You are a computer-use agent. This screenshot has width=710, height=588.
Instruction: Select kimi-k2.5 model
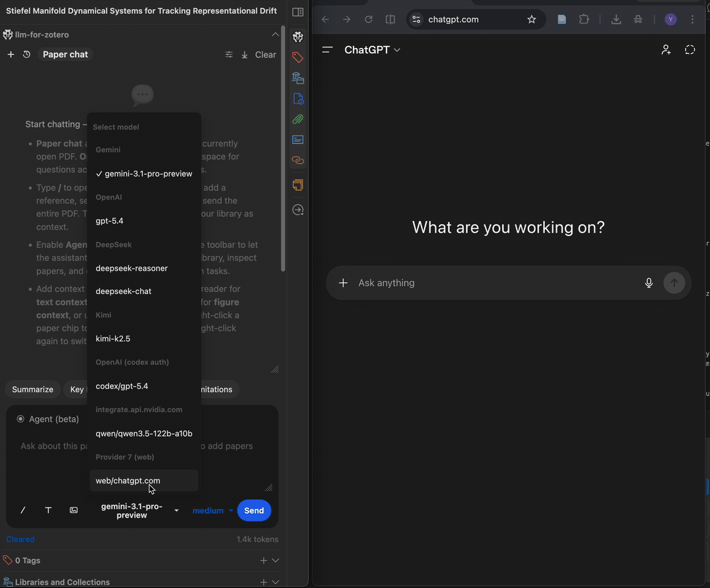pyautogui.click(x=144, y=338)
